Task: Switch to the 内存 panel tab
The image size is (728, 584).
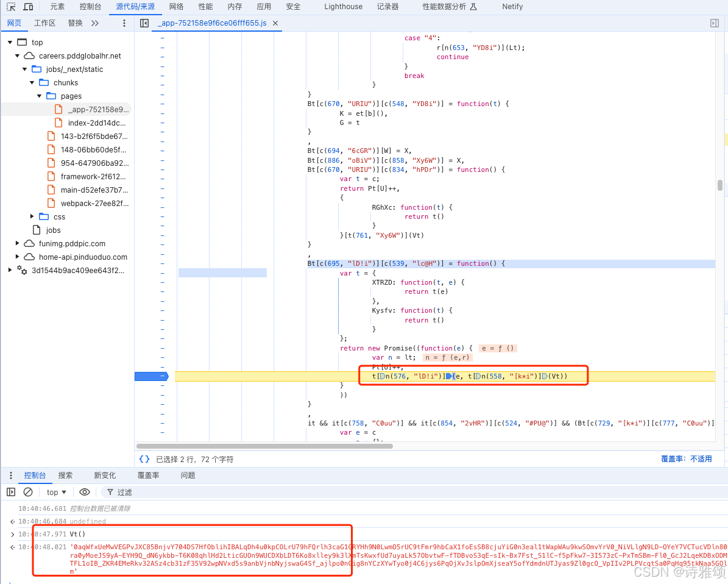Action: point(235,7)
